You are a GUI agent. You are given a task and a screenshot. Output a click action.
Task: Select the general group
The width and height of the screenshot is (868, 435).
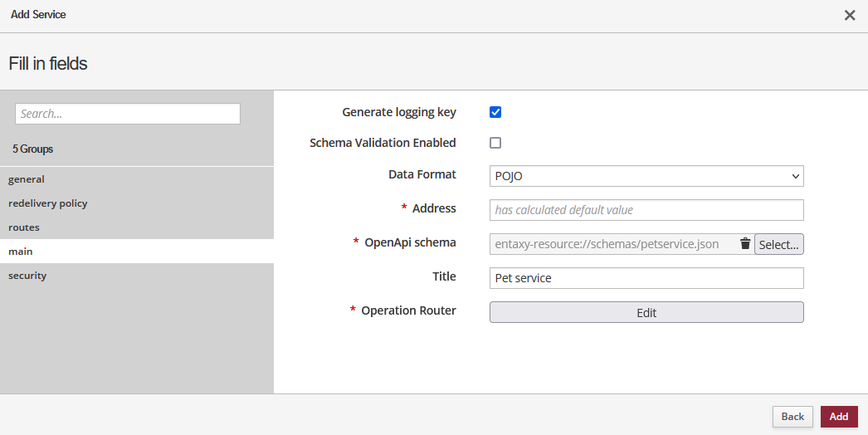tap(27, 179)
